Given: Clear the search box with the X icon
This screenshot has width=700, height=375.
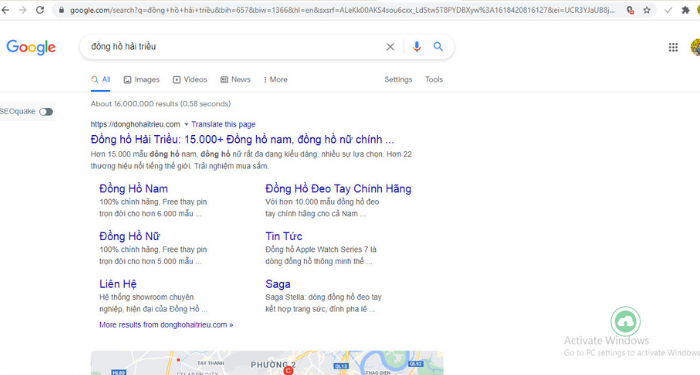Looking at the screenshot, I should [x=390, y=46].
